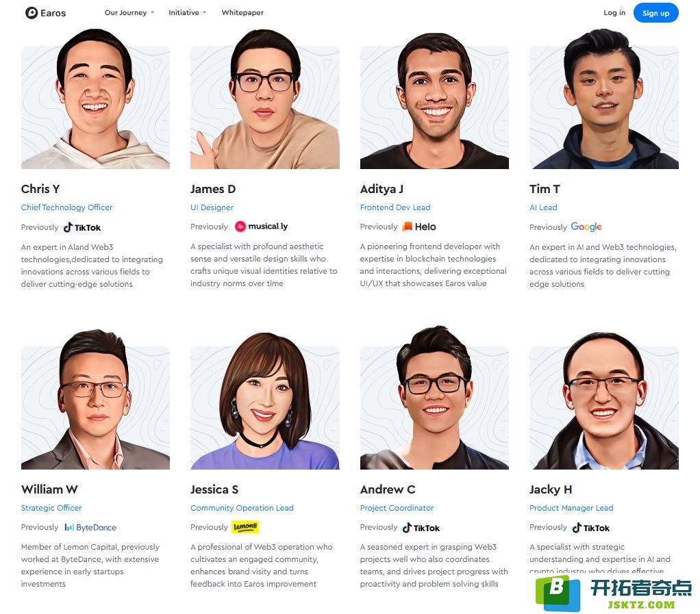Click the TikTok logo under Jacky H
Image resolution: width=700 pixels, height=614 pixels.
coord(590,528)
